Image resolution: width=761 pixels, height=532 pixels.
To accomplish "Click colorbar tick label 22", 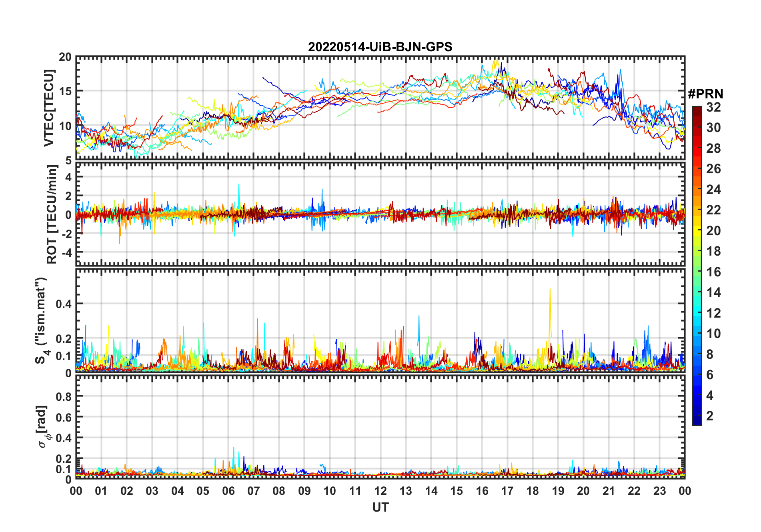I will (713, 210).
